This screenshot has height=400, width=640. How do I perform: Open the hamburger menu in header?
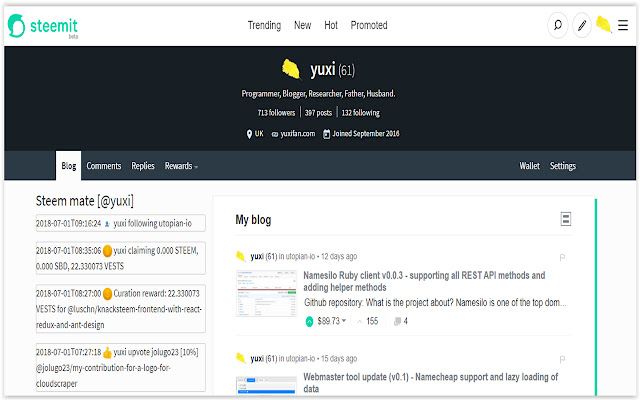[623, 26]
